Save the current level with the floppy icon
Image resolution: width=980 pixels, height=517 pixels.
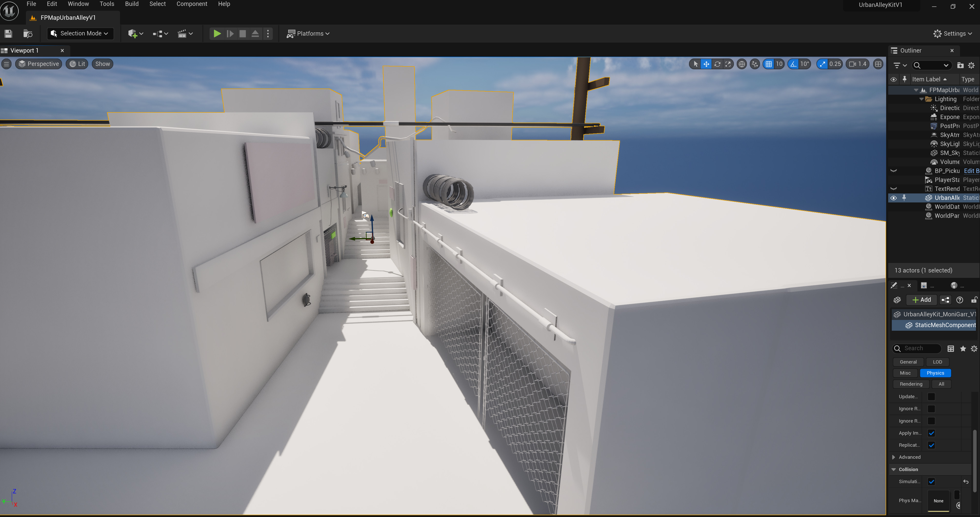coord(8,34)
